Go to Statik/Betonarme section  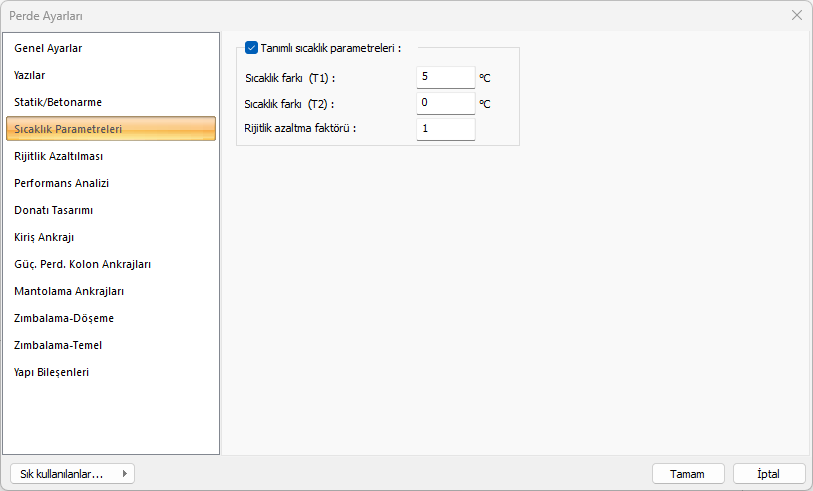tap(58, 102)
